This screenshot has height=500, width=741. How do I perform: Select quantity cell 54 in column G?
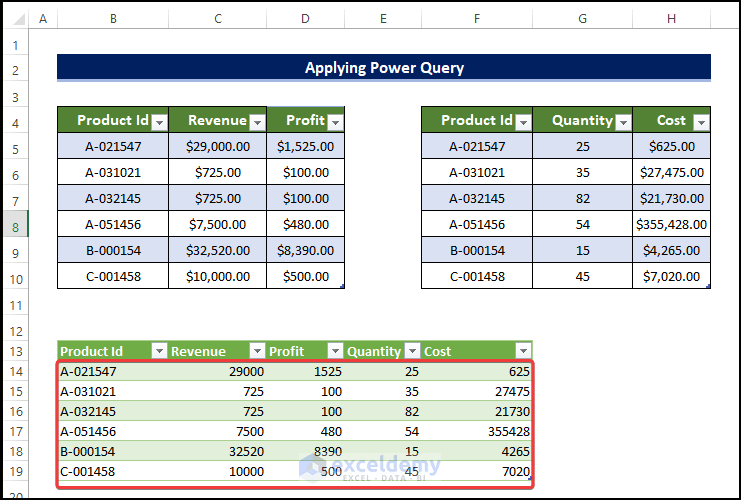pyautogui.click(x=582, y=224)
